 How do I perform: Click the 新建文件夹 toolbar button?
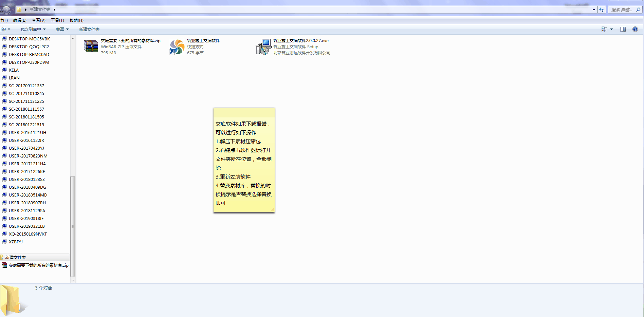(x=89, y=30)
